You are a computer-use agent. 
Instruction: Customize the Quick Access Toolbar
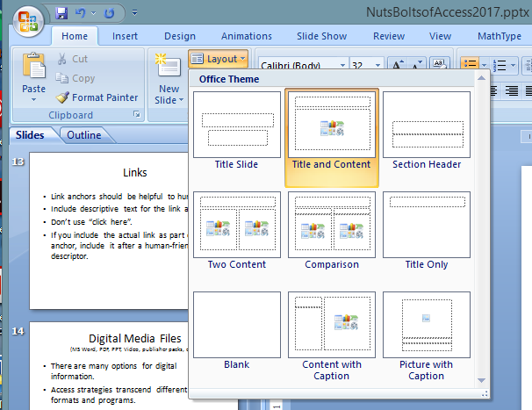pos(134,13)
